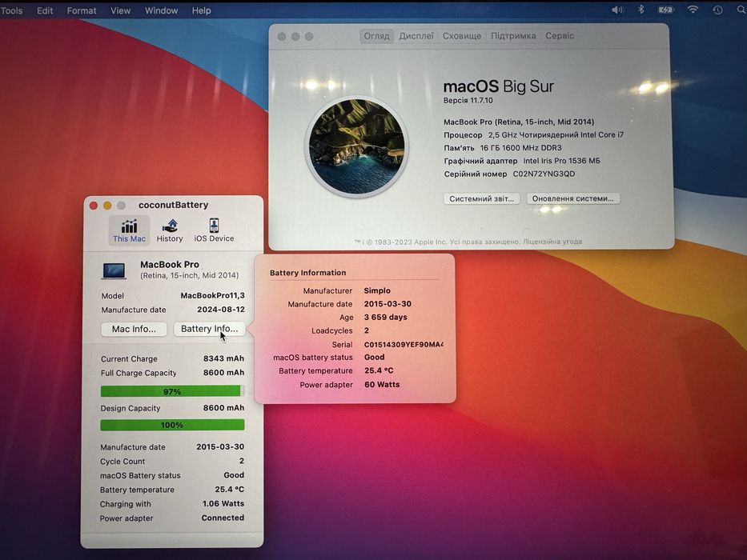Click the volume icon in menu bar
This screenshot has width=747, height=560.
pyautogui.click(x=617, y=10)
